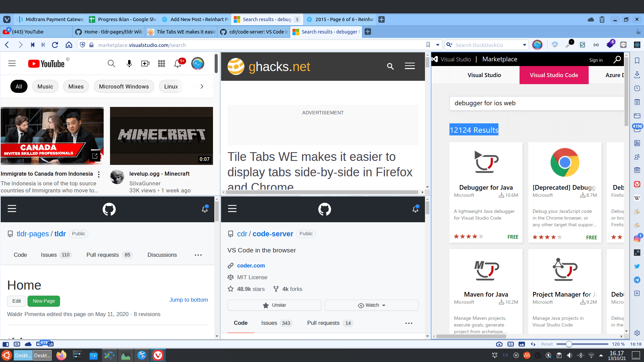Click the status bar capture page camera icon
This screenshot has height=362, width=644.
pos(499,344)
